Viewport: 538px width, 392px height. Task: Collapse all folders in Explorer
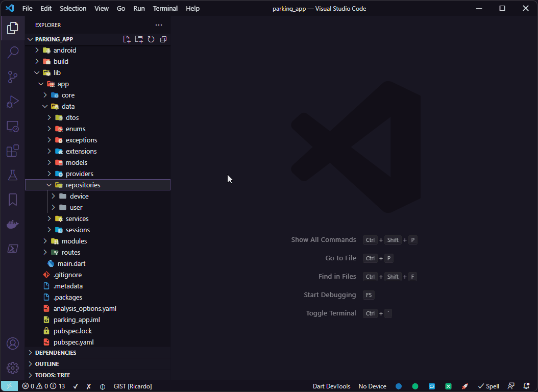coord(163,39)
